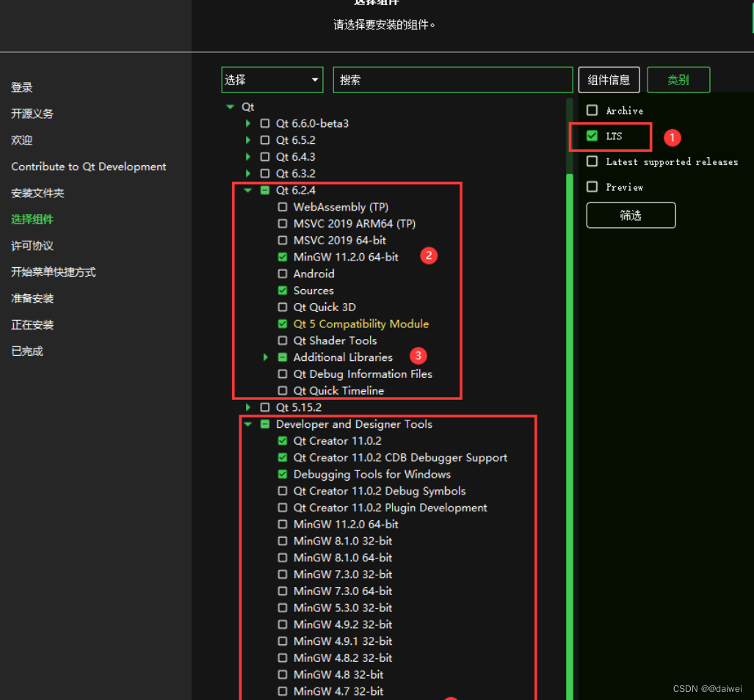
Task: Enable Latest supported releases checkbox
Action: tap(592, 161)
